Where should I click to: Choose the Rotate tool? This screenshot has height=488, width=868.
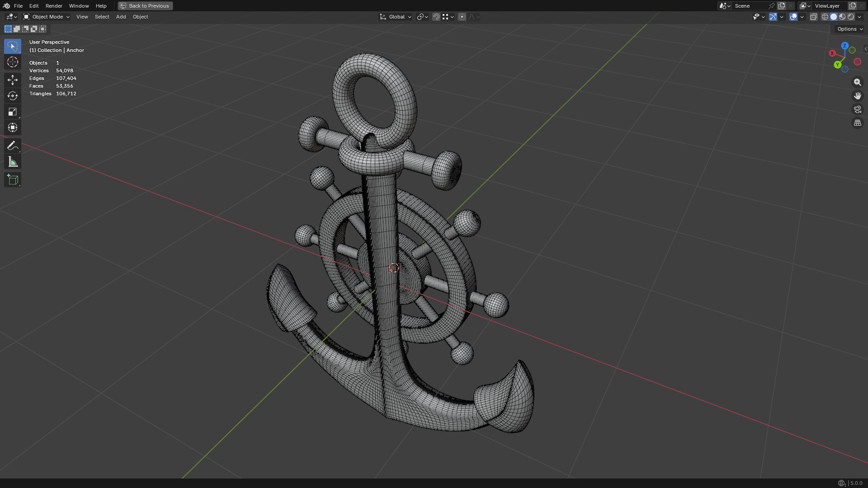[x=13, y=96]
